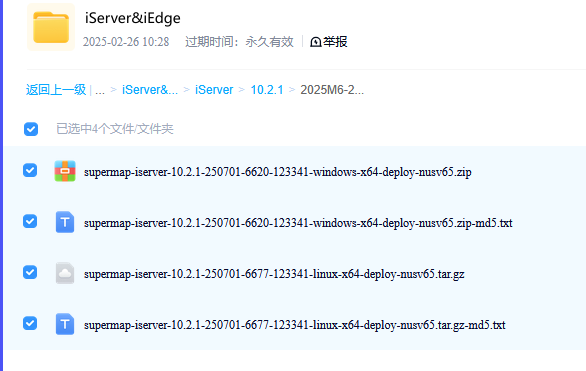586x371 pixels.
Task: Uncheck the linux tar.gz-md5.txt checkbox
Action: (30, 323)
